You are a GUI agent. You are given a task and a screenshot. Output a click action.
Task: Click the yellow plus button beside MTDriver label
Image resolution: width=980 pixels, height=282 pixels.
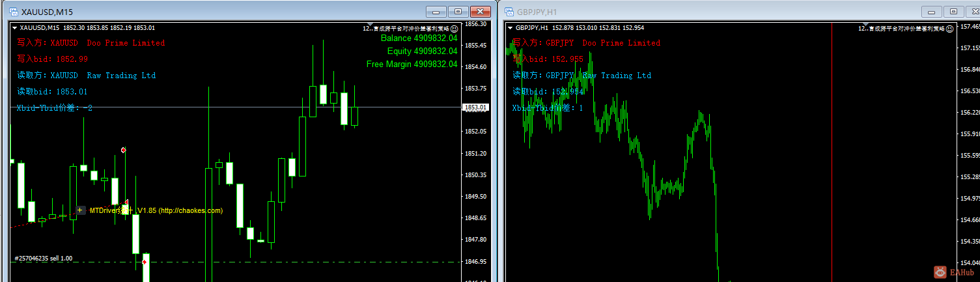(80, 210)
